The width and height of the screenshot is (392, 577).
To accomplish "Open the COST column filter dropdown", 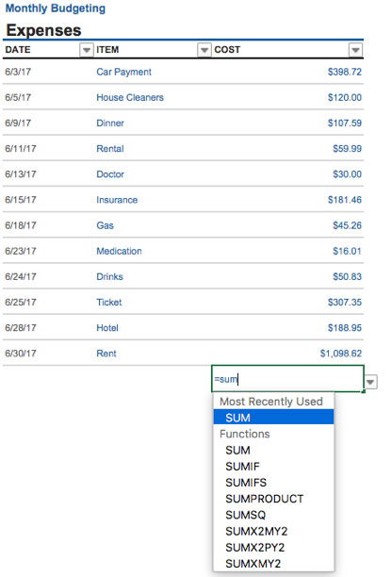I will tap(355, 50).
